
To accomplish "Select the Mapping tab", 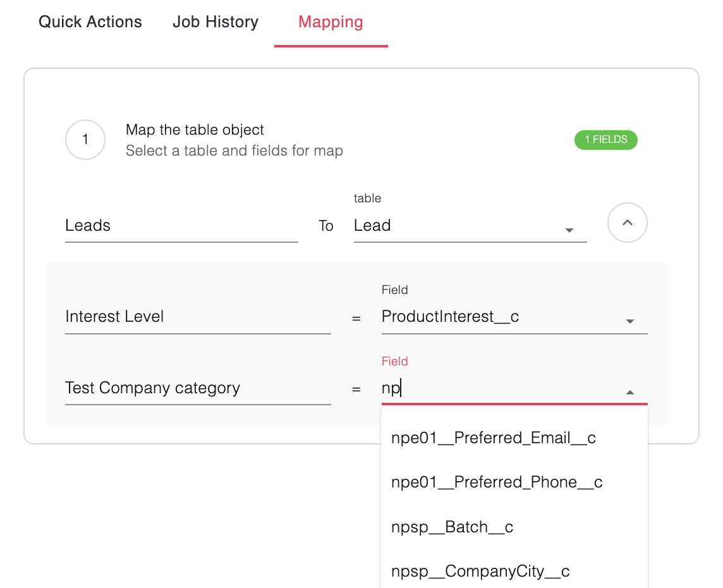I will click(x=331, y=22).
